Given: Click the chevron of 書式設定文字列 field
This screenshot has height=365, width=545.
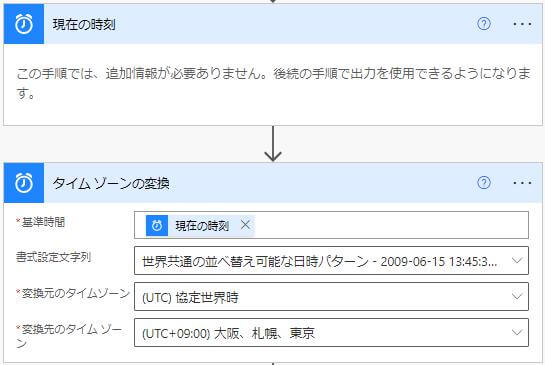Looking at the screenshot, I should 517,261.
